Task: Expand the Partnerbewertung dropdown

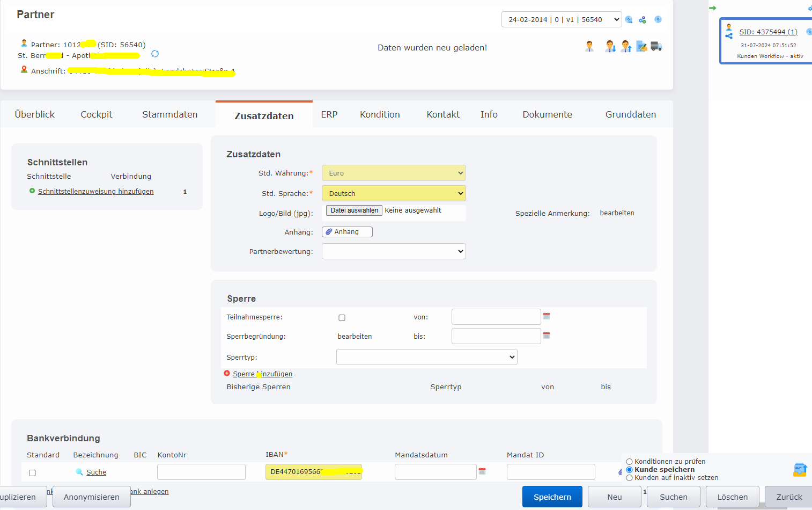Action: coord(394,251)
